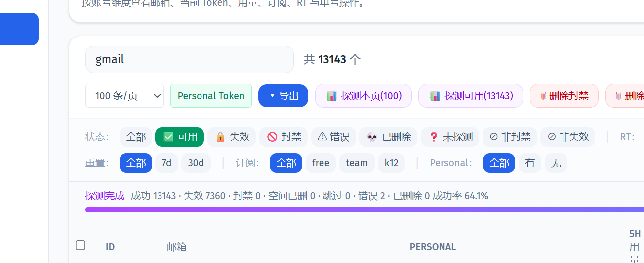
Task: Click the blue sidebar active item
Action: [19, 29]
